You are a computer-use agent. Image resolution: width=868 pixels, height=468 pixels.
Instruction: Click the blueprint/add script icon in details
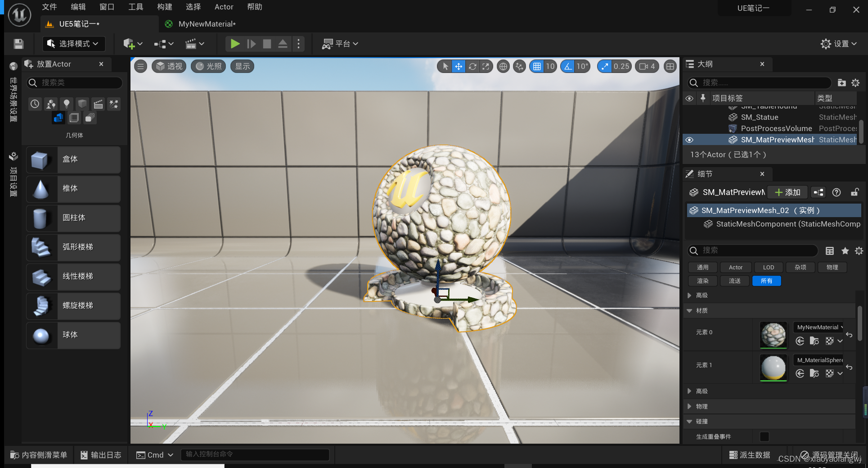(819, 192)
